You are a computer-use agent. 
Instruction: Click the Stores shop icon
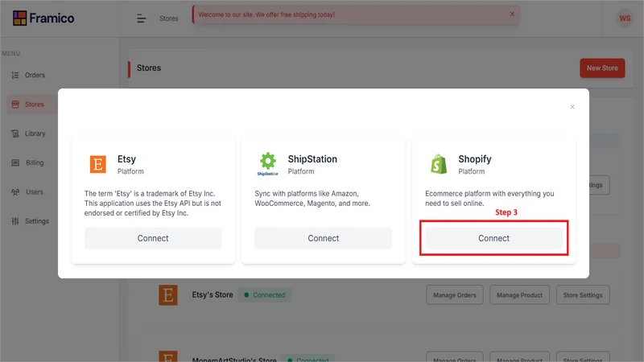pos(15,105)
